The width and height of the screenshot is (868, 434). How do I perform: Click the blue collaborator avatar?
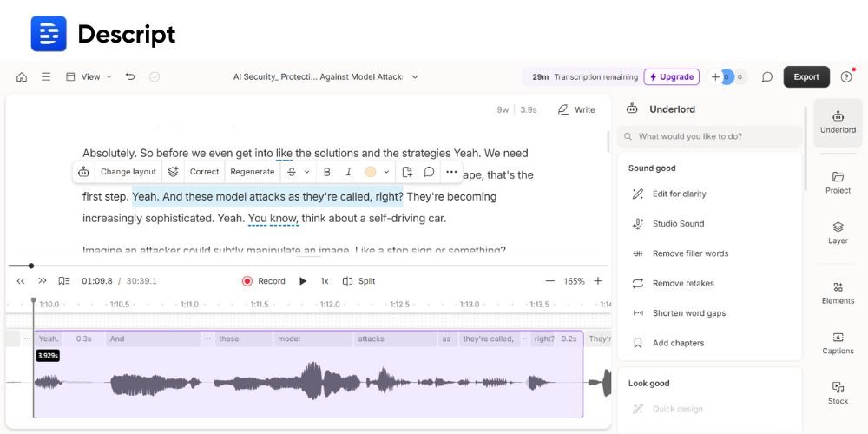coord(727,77)
